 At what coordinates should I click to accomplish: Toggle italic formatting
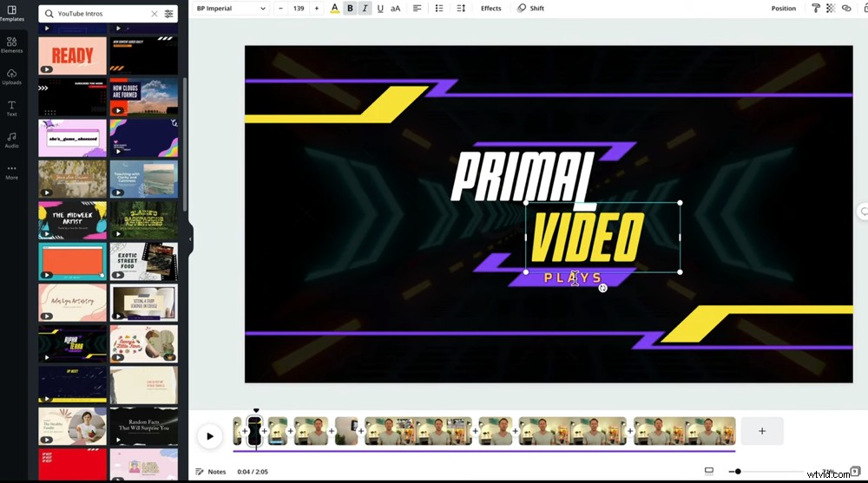click(365, 9)
